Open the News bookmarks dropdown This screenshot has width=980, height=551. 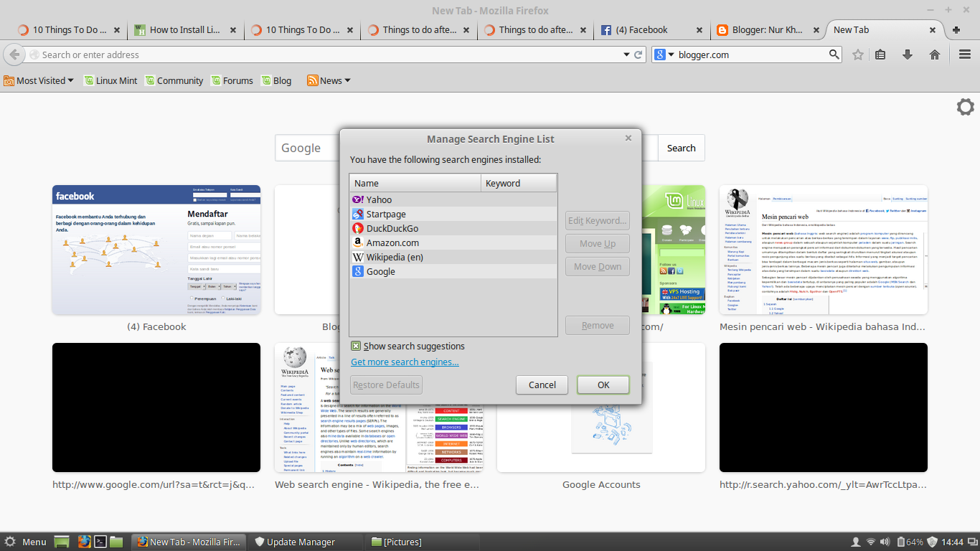(x=327, y=80)
